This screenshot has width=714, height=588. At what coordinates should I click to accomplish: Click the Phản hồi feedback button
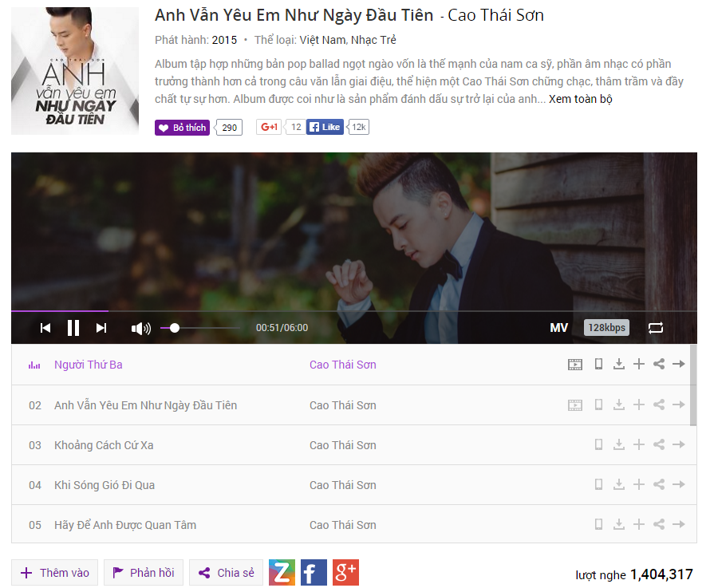tap(144, 573)
